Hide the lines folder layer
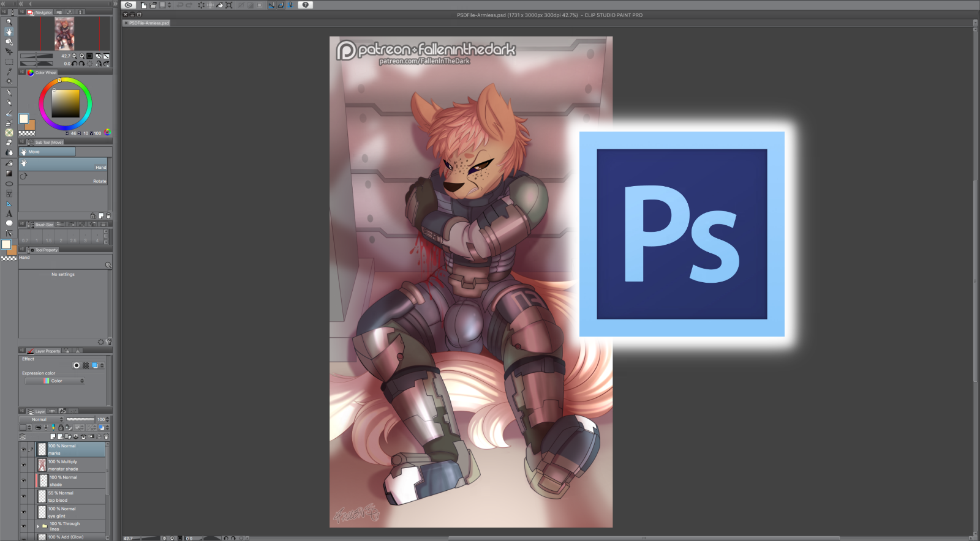Viewport: 980px width, 541px height. click(x=23, y=526)
